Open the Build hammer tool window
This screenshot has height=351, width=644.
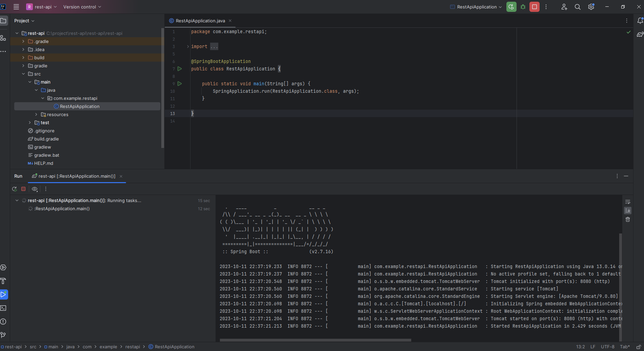[x=3, y=281]
